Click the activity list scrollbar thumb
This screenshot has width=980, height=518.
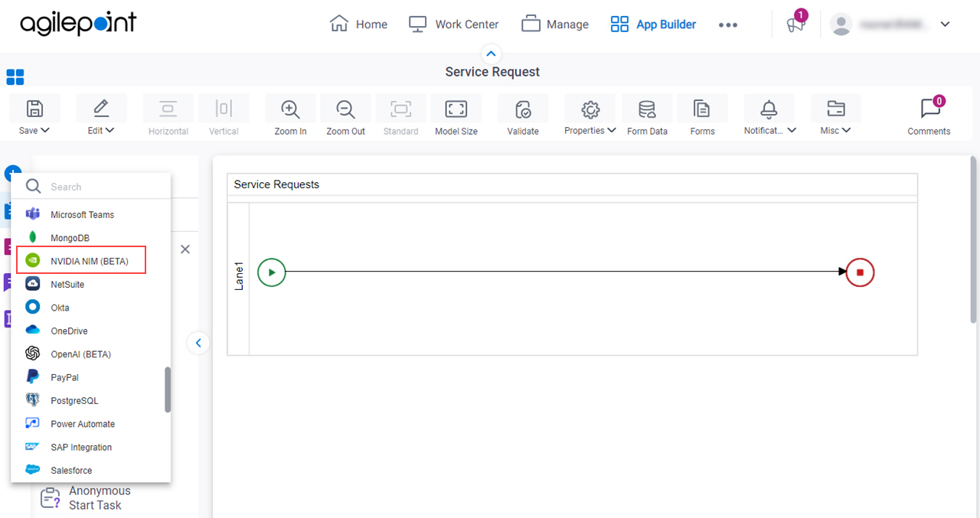coord(168,389)
